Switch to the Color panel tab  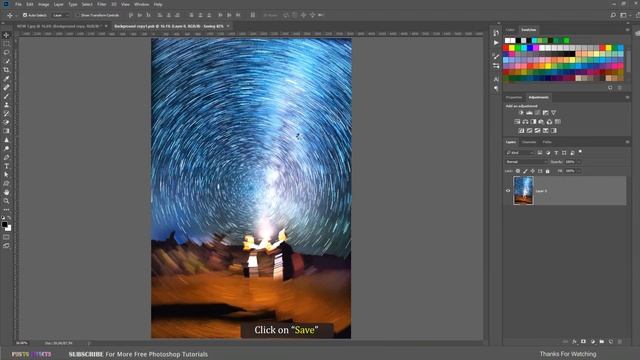pos(510,30)
